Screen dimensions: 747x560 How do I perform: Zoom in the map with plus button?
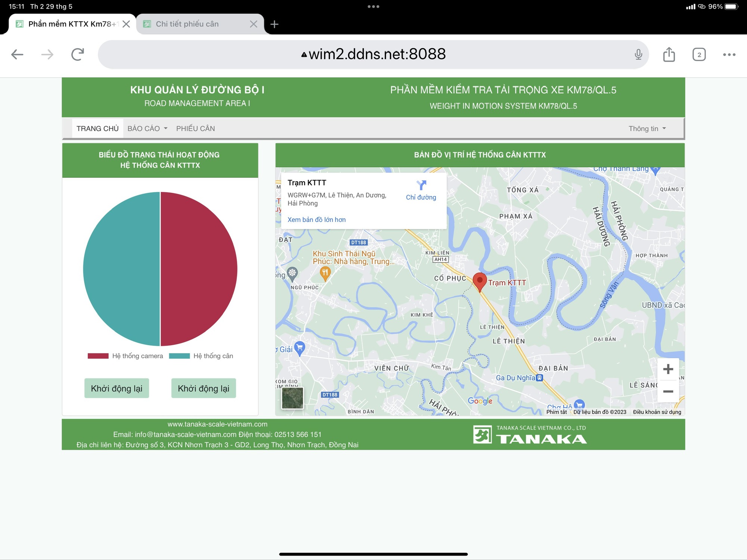[x=668, y=369]
